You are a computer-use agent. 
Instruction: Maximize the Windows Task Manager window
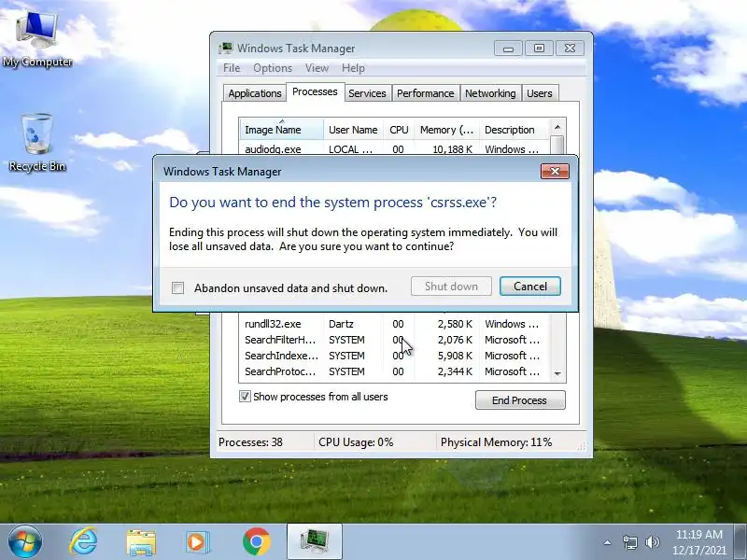pos(539,49)
